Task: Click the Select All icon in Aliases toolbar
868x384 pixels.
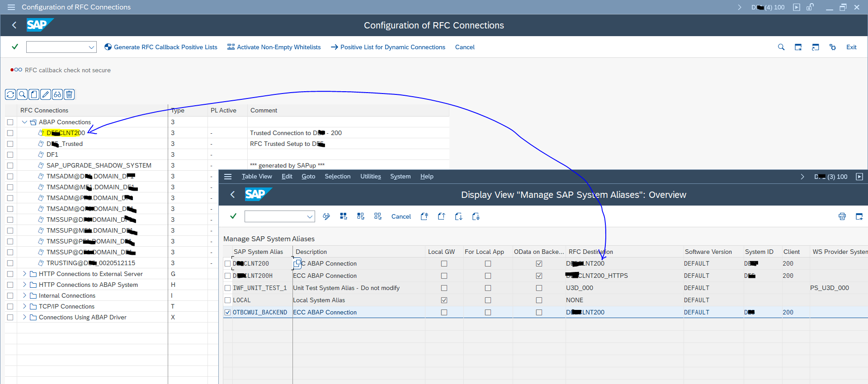Action: coord(344,216)
